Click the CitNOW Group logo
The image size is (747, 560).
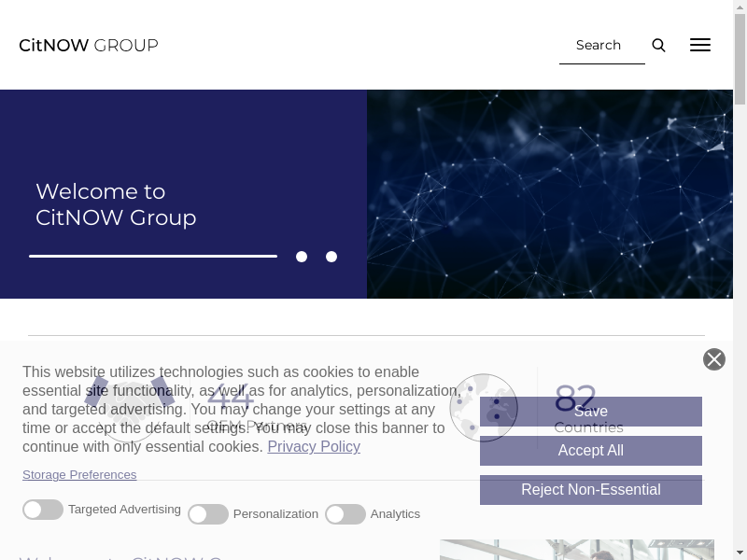[x=89, y=45]
